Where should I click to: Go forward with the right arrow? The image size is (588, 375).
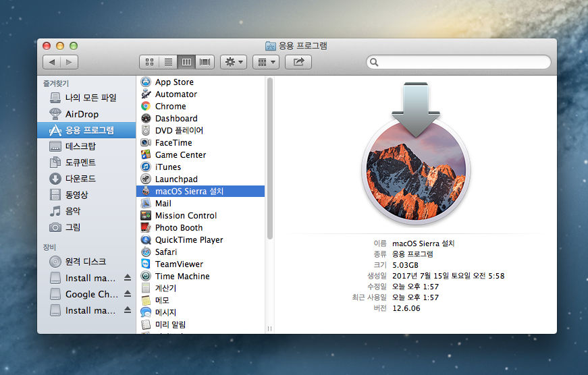tap(69, 62)
